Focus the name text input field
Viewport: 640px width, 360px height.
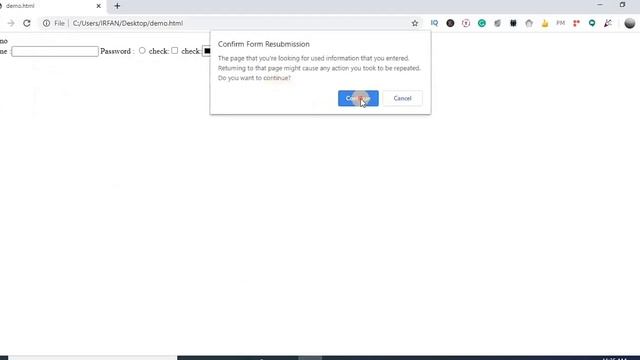55,51
